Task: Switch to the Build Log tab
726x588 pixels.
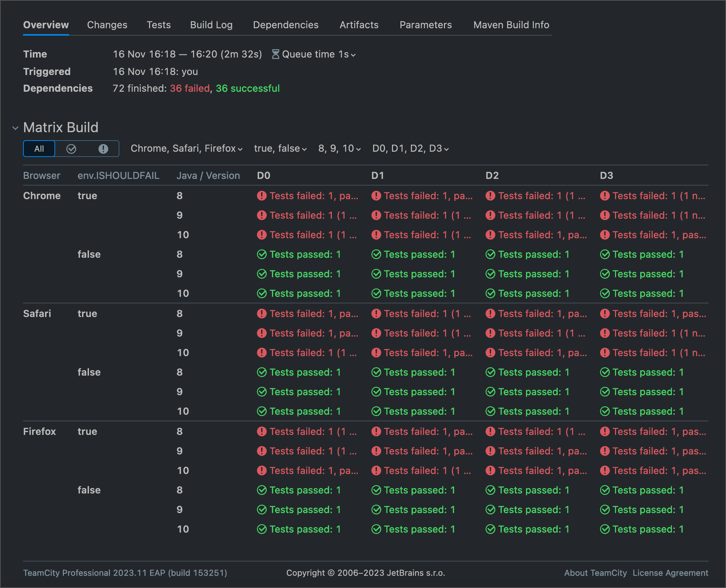Action: (211, 25)
